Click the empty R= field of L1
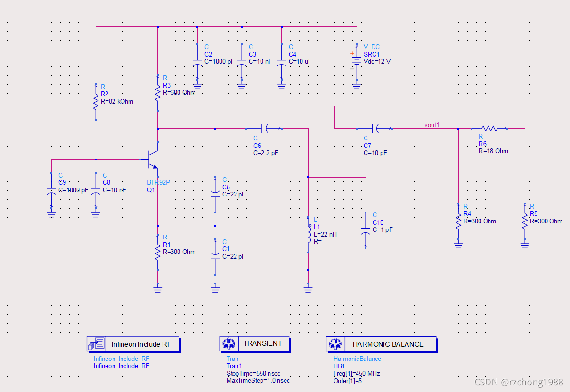The image size is (570, 392). 318,241
